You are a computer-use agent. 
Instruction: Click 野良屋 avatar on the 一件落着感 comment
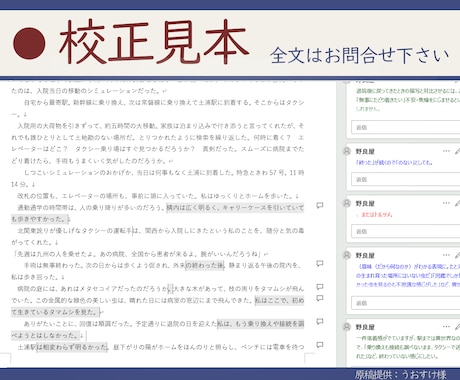point(347,327)
